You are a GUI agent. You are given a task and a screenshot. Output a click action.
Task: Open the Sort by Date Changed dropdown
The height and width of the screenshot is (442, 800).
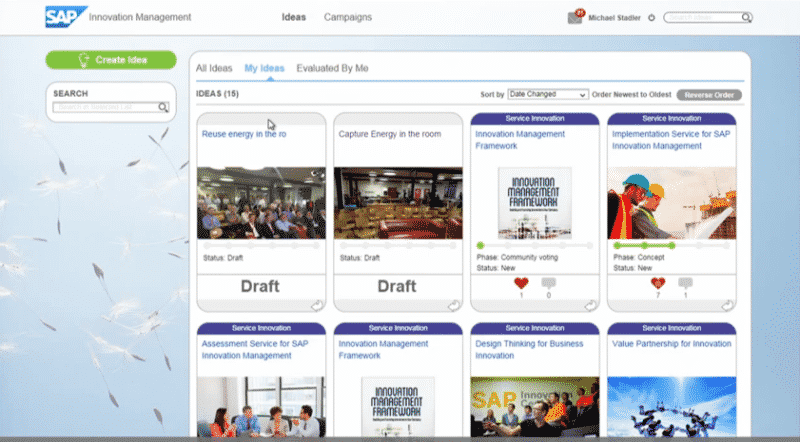coord(547,94)
